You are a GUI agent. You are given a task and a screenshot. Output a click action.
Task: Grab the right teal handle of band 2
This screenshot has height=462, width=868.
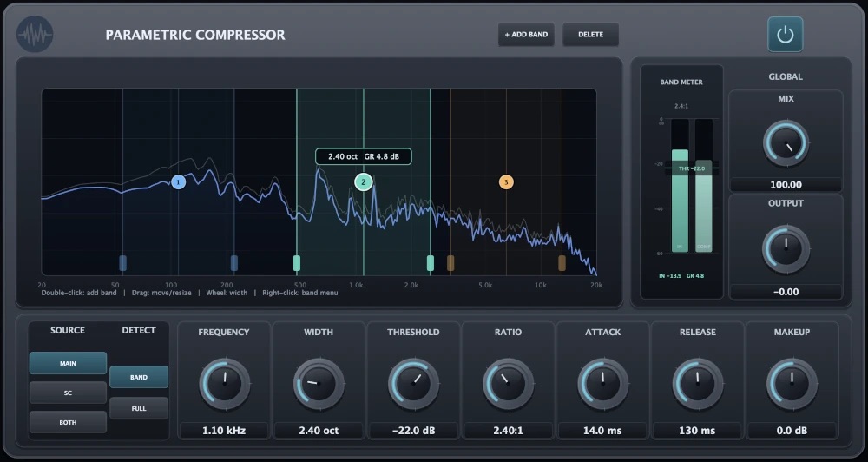pos(431,263)
